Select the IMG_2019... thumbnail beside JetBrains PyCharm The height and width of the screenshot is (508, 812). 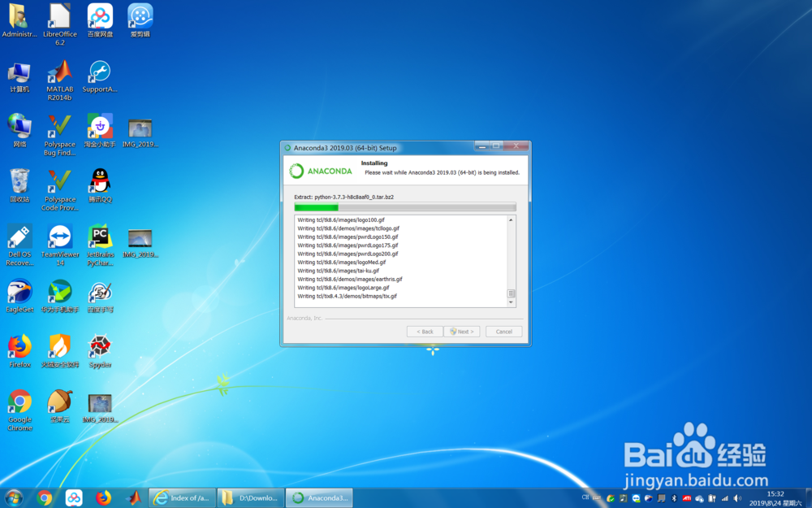pyautogui.click(x=140, y=242)
